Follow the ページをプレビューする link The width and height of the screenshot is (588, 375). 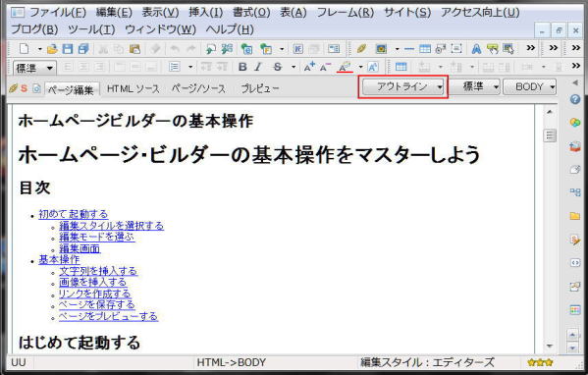[x=108, y=316]
